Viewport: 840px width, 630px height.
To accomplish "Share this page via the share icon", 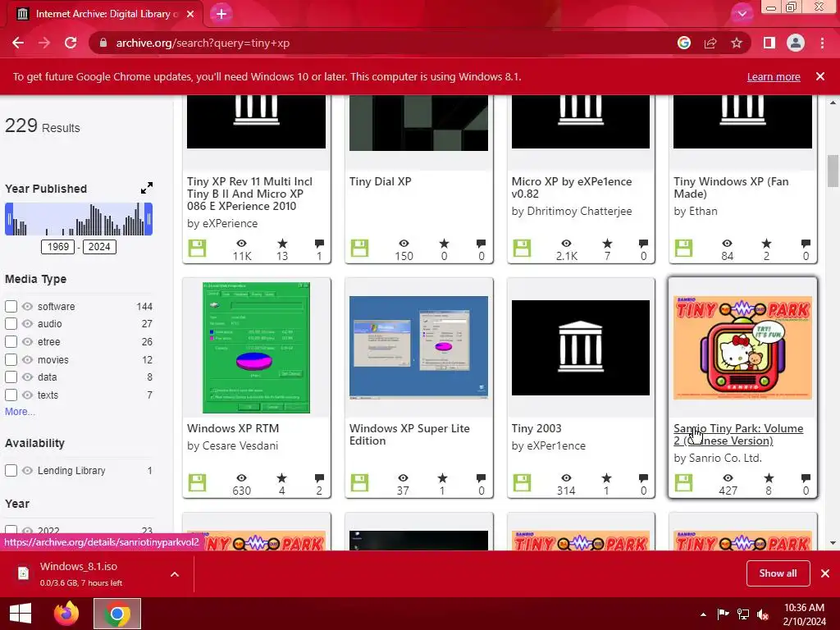I will (710, 43).
